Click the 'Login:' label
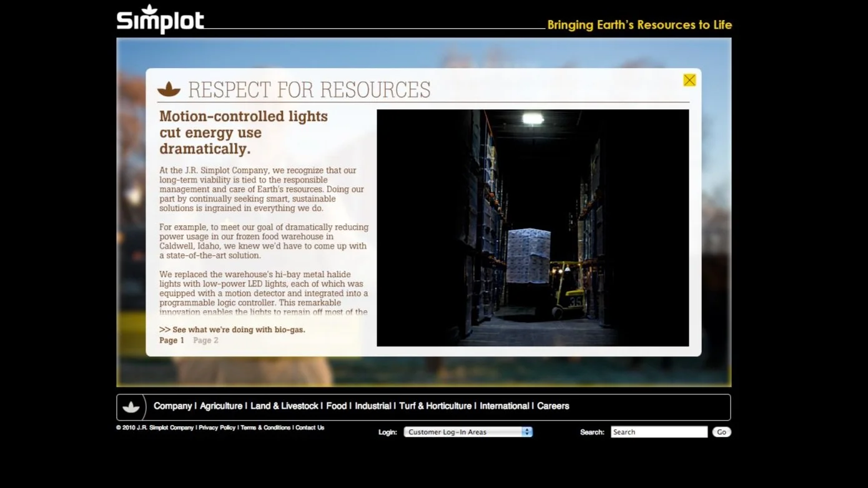The image size is (868, 488). 388,432
